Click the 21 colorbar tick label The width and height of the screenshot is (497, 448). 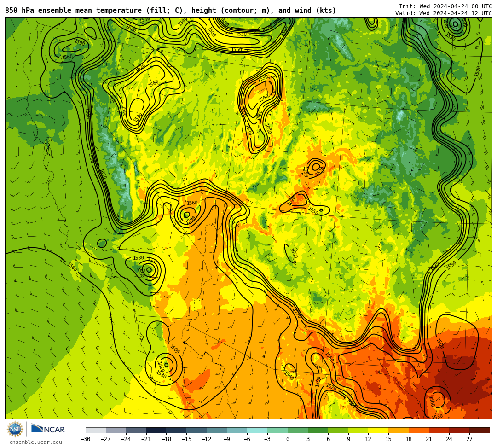429,439
